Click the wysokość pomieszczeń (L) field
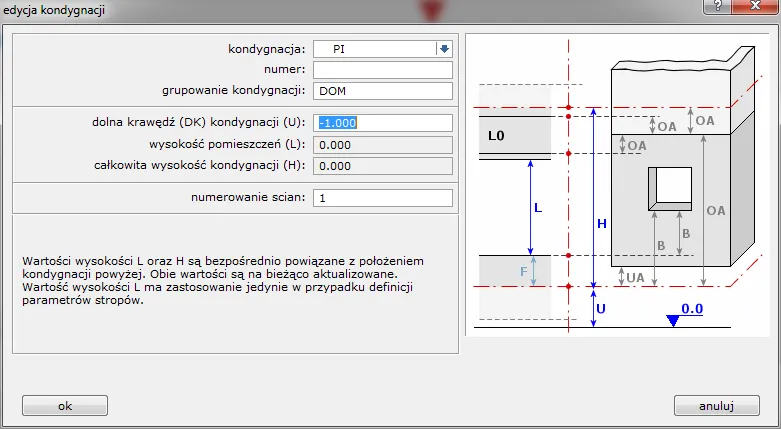 point(383,145)
